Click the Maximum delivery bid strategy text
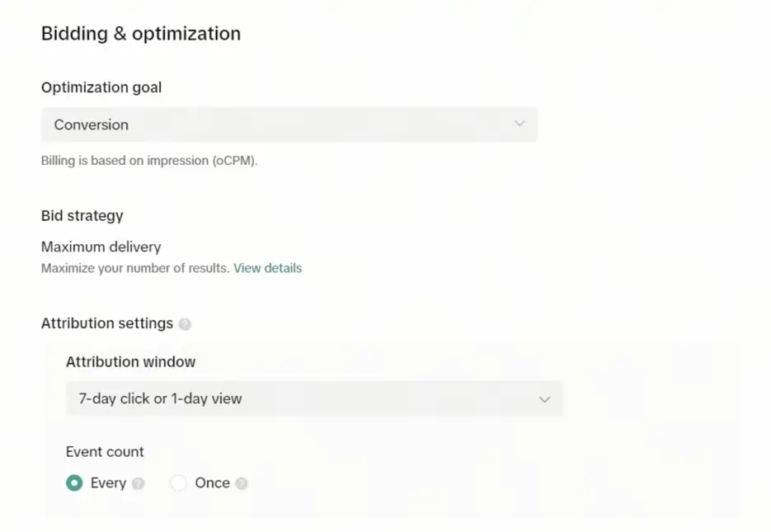Viewport: 771px width, 532px height. [x=101, y=247]
